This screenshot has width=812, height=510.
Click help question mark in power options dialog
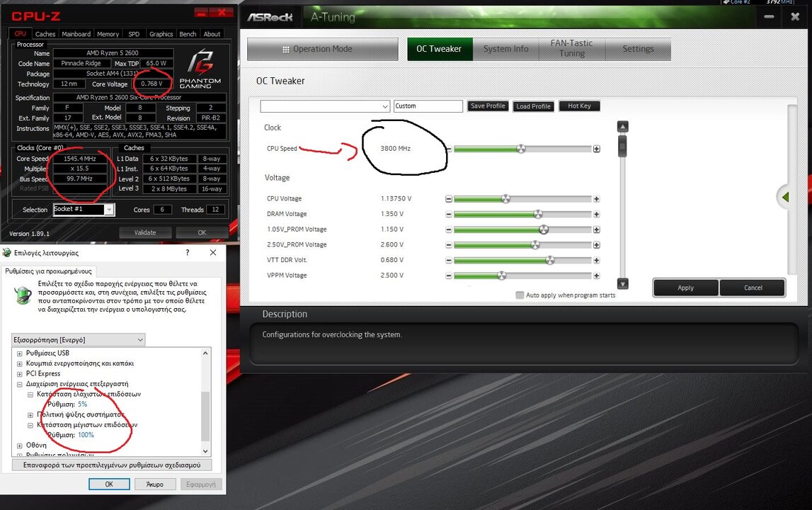[x=188, y=252]
